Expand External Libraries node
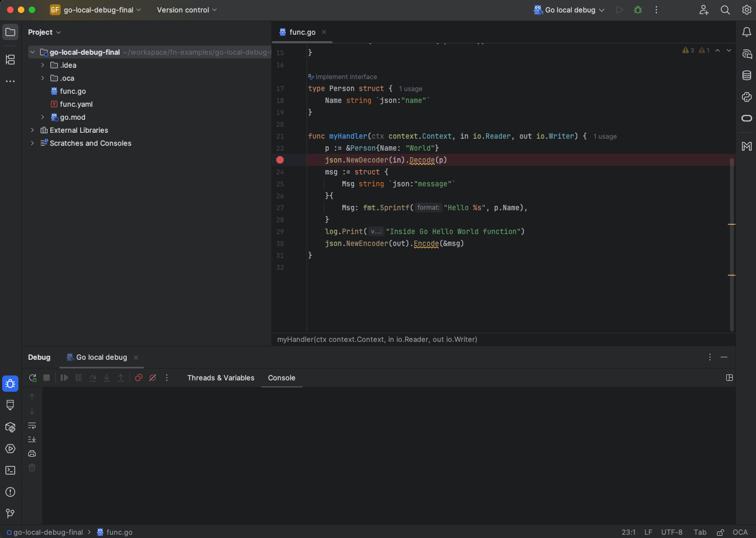The image size is (756, 538). [32, 130]
